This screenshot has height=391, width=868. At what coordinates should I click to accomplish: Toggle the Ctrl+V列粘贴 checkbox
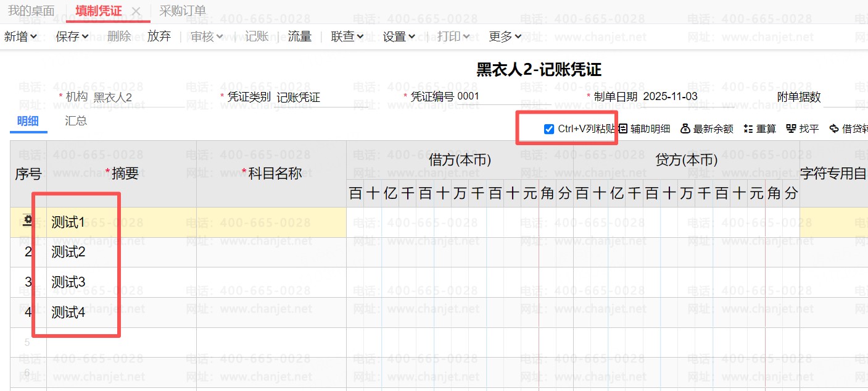pos(549,129)
